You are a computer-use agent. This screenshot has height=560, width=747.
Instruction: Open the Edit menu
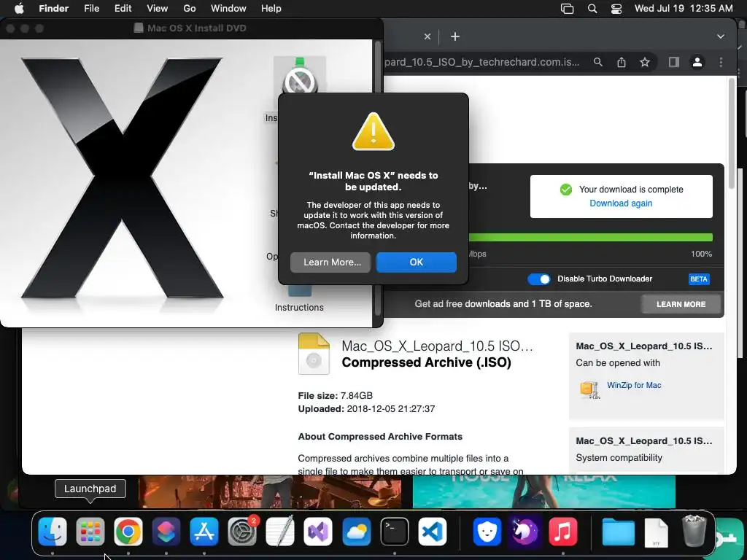click(123, 8)
